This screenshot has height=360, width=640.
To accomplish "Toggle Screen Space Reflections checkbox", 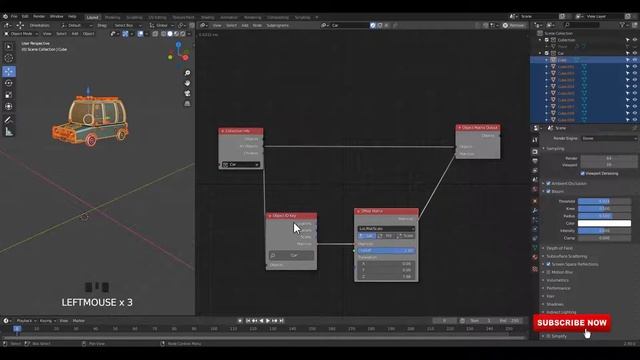I will [x=549, y=264].
